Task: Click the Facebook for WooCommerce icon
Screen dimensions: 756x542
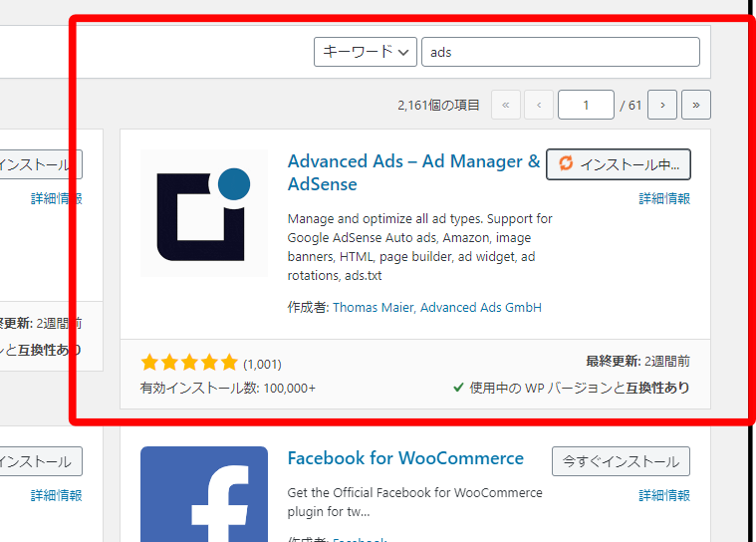Action: (204, 494)
